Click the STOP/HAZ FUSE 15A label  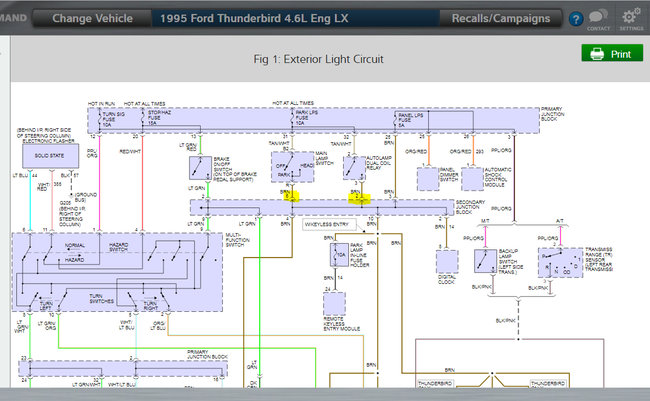[x=160, y=118]
